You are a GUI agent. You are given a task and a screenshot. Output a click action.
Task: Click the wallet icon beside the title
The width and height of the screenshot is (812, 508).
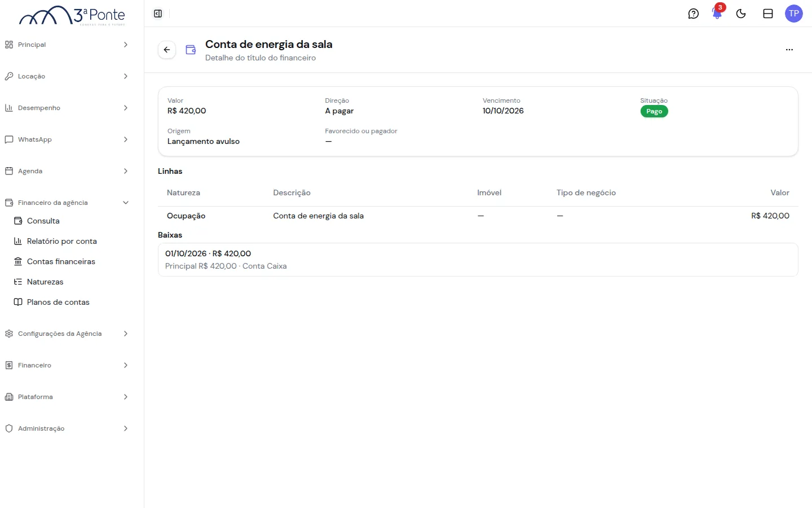click(x=191, y=50)
